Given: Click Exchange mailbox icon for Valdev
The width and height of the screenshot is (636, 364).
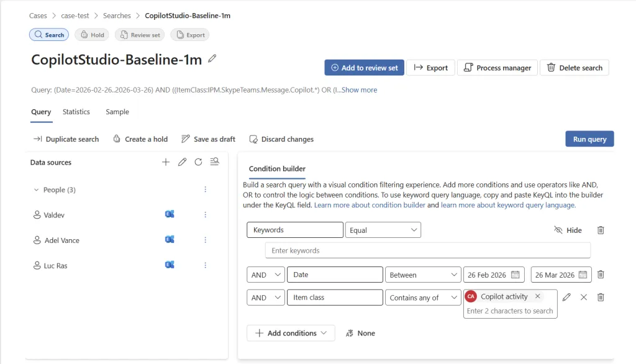Looking at the screenshot, I should [170, 214].
